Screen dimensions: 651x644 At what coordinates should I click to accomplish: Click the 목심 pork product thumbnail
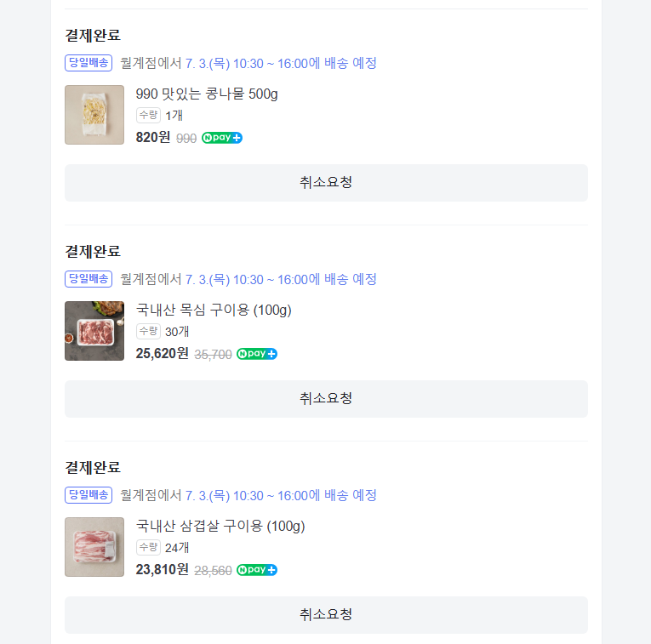pyautogui.click(x=94, y=331)
